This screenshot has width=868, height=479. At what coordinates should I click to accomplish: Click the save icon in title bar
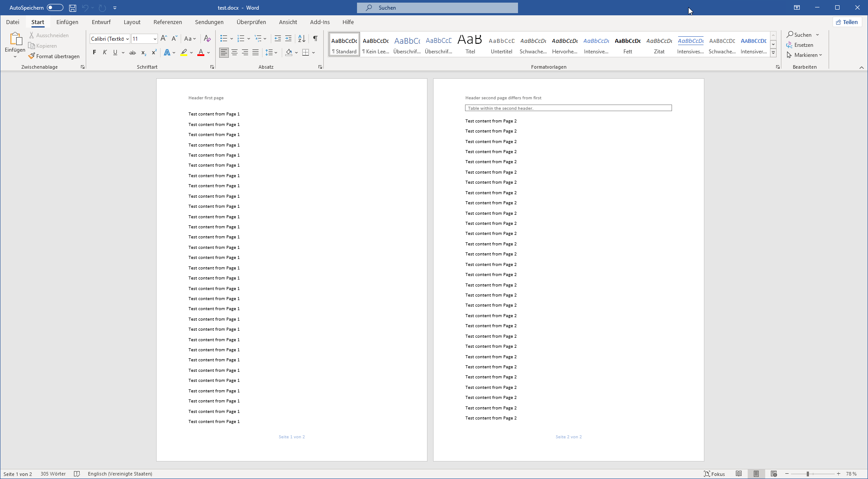[x=73, y=8]
